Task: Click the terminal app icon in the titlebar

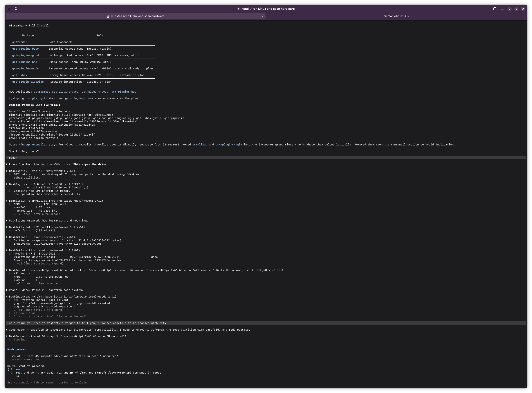Action: click(x=9, y=9)
